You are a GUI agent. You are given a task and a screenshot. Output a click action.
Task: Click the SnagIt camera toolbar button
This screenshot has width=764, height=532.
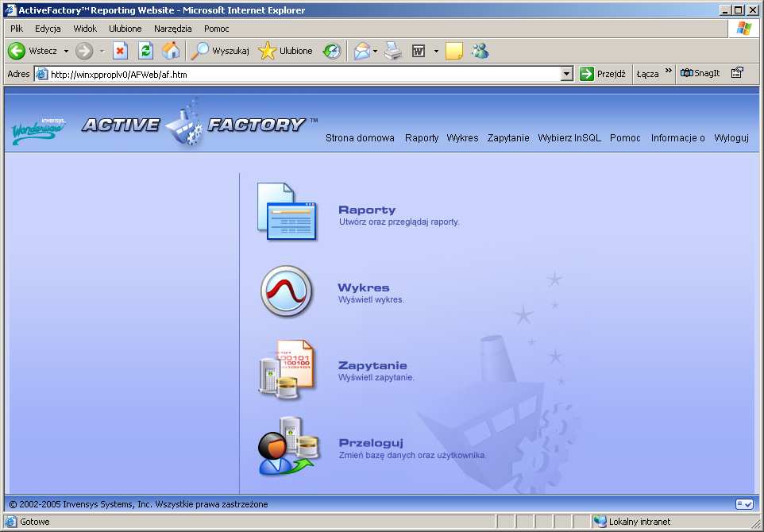pos(700,73)
